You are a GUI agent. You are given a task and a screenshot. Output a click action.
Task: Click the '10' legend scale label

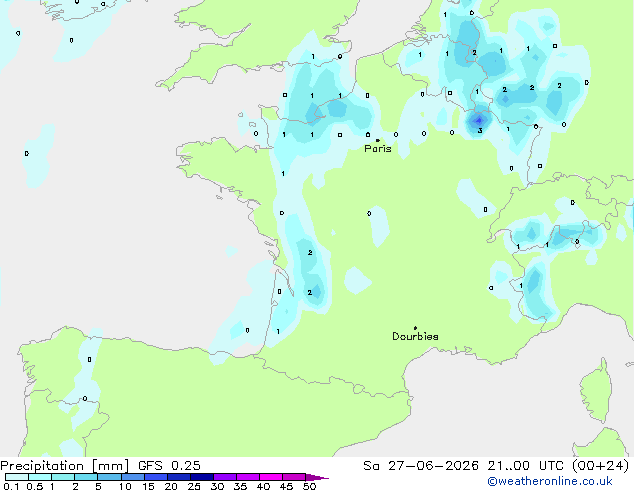(x=125, y=486)
